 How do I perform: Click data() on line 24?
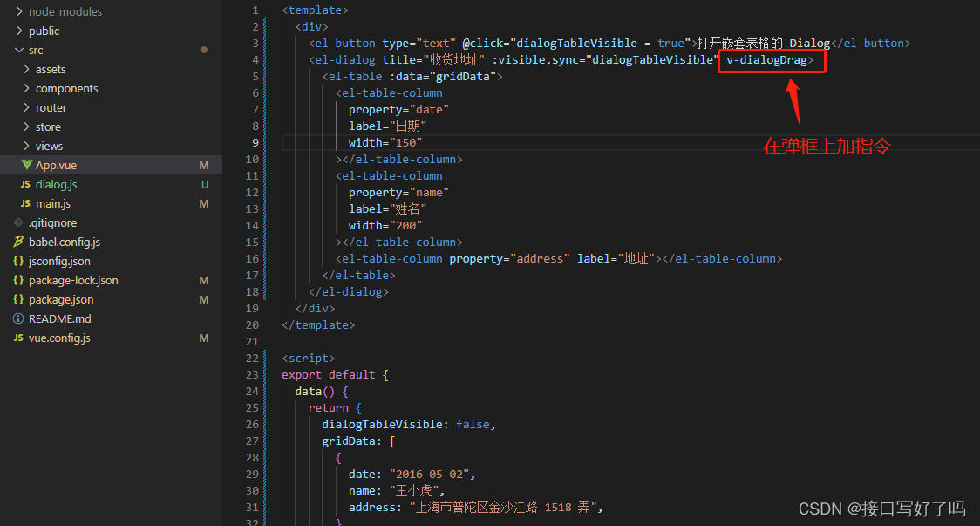[x=315, y=392]
